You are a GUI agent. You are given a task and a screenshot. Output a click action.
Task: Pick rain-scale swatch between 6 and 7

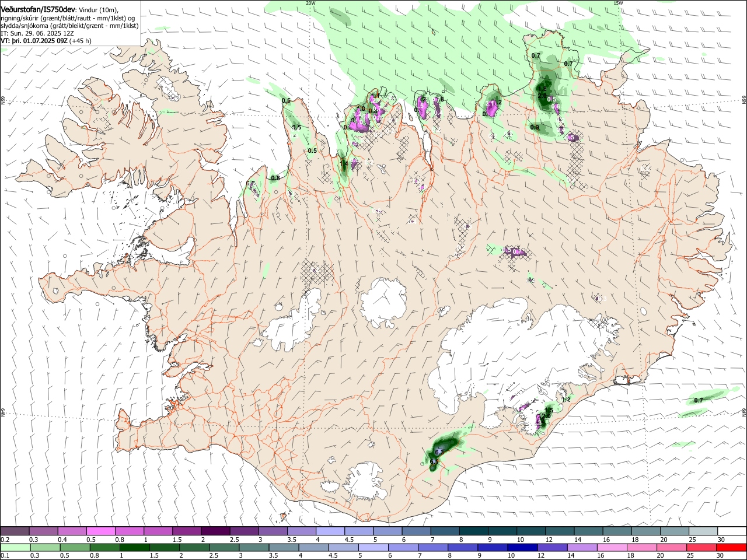tap(403, 548)
